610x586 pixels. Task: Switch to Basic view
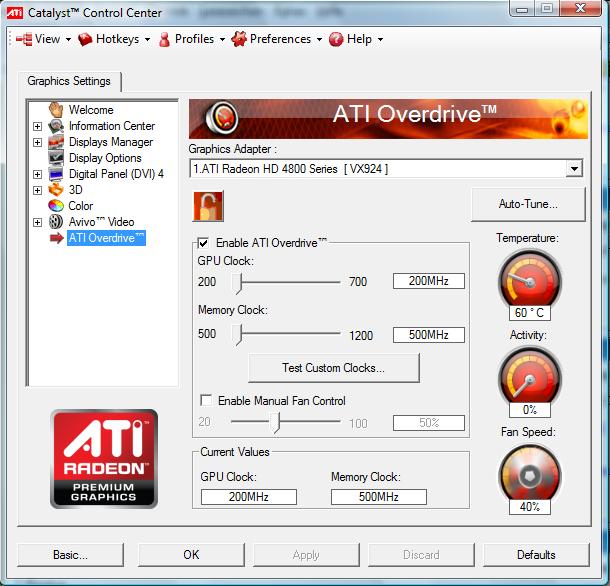70,554
